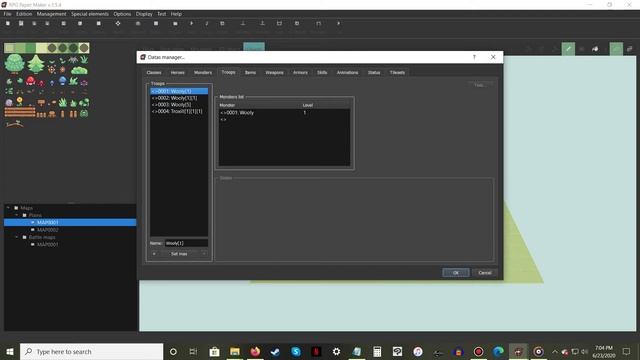Screen dimensions: 640x360
Task: Select troop 0004 in the Troops list
Action: tap(179, 111)
